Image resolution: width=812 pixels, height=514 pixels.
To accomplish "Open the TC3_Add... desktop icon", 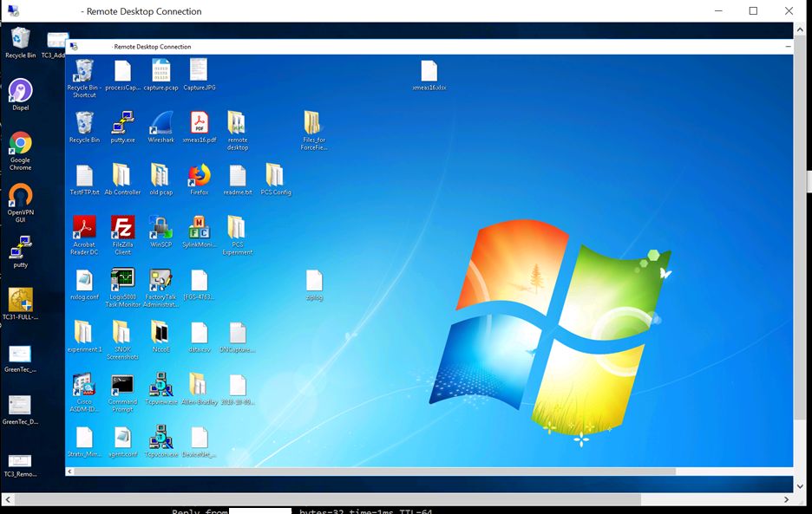I will (56, 45).
